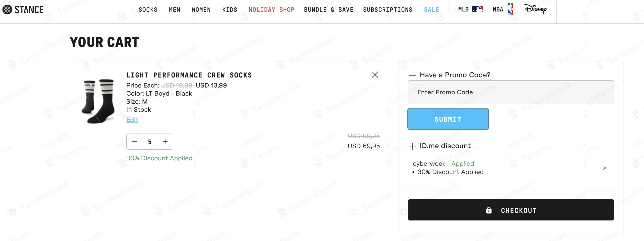Focus the Enter Promo Code field
Image resolution: width=644 pixels, height=241 pixels.
point(511,92)
